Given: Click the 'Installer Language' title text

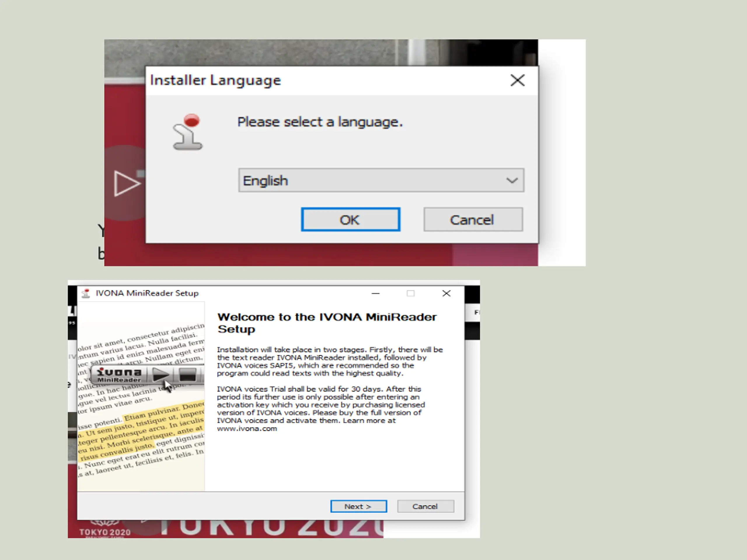Looking at the screenshot, I should pos(215,81).
